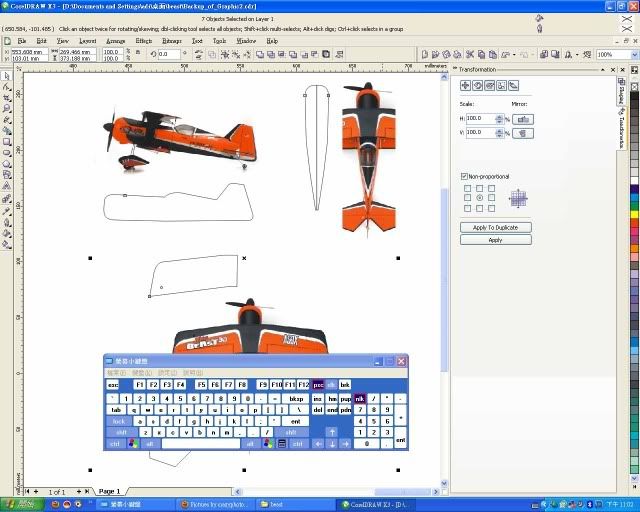Click the vertical scale V spinner arrows
Viewport: 640px width, 512px height.
[499, 133]
